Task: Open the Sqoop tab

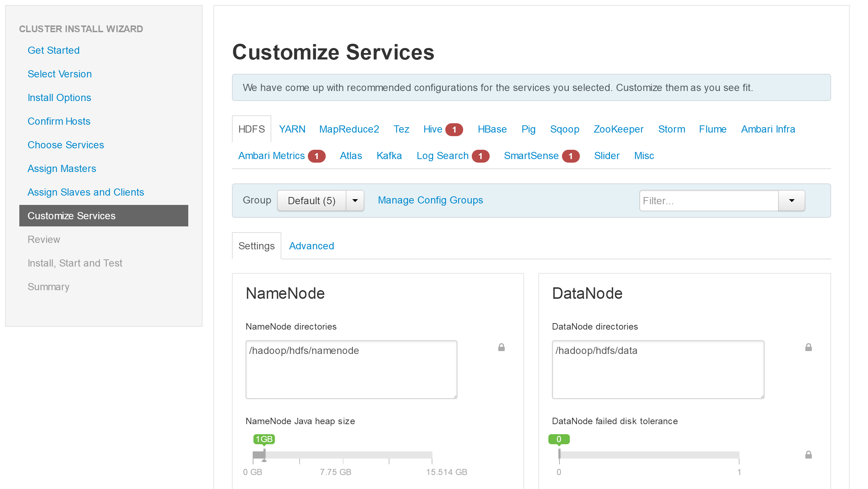Action: point(564,129)
